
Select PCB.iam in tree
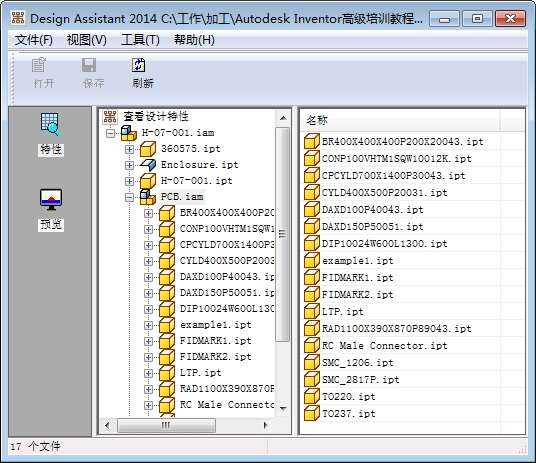click(182, 197)
